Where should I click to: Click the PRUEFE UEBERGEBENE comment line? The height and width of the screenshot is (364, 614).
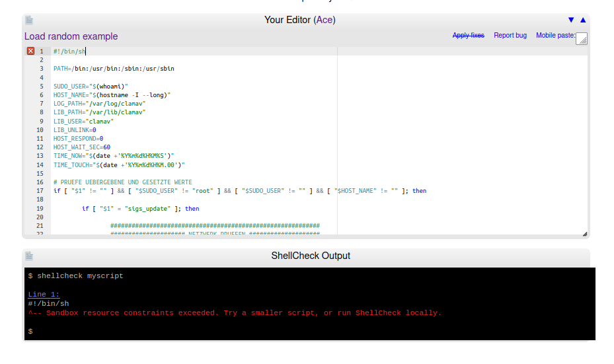[x=122, y=182]
